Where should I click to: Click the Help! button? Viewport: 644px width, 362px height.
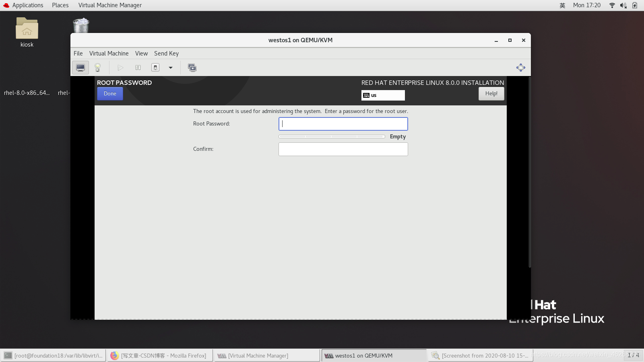point(491,94)
